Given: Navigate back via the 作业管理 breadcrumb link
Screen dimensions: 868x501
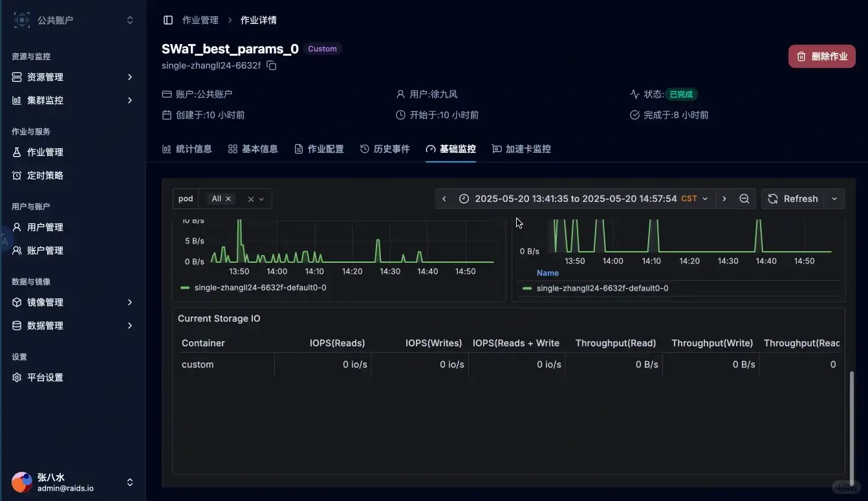Looking at the screenshot, I should click(201, 20).
